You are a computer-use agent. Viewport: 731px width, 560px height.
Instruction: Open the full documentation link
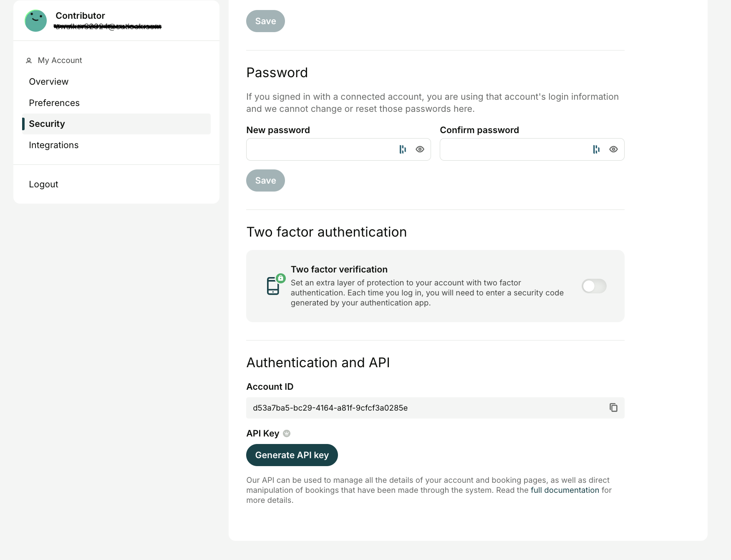(565, 490)
